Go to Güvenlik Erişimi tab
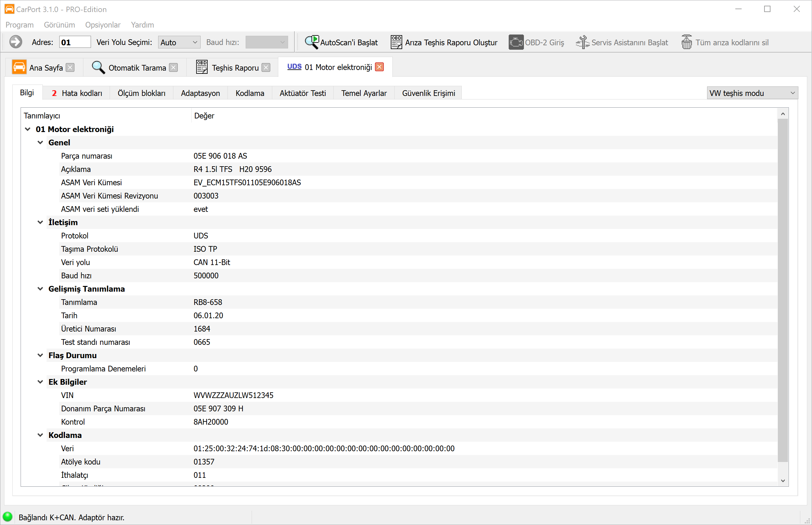 (x=428, y=93)
